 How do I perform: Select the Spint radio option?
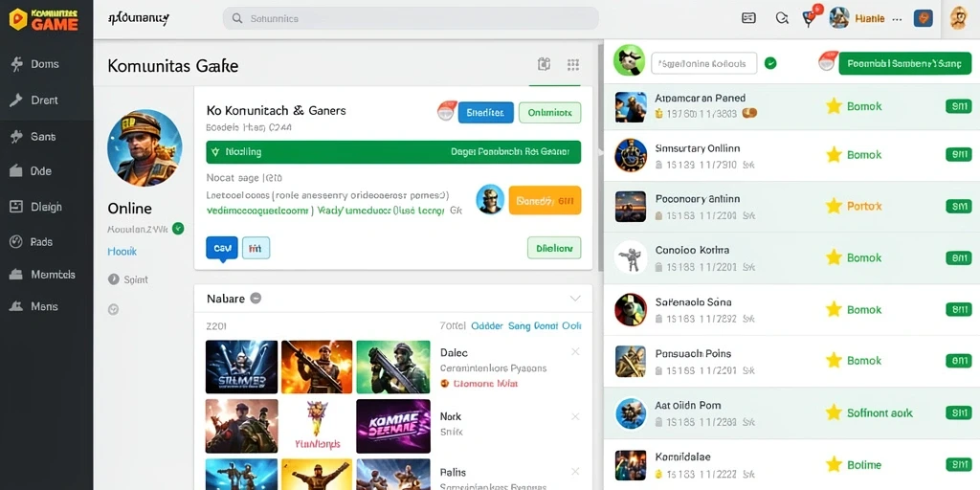click(x=113, y=279)
